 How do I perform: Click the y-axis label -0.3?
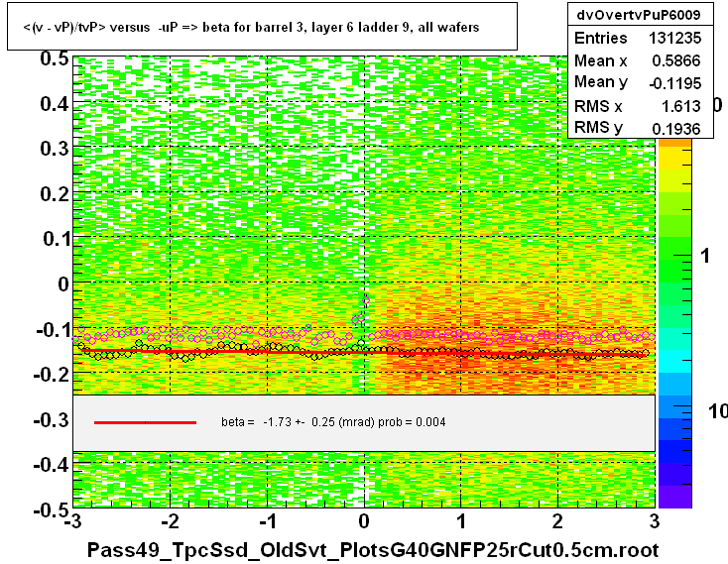click(x=52, y=420)
